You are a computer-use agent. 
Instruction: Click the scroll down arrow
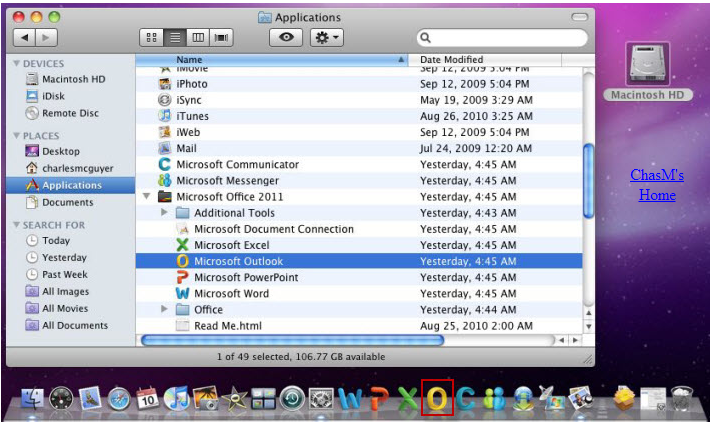click(588, 327)
